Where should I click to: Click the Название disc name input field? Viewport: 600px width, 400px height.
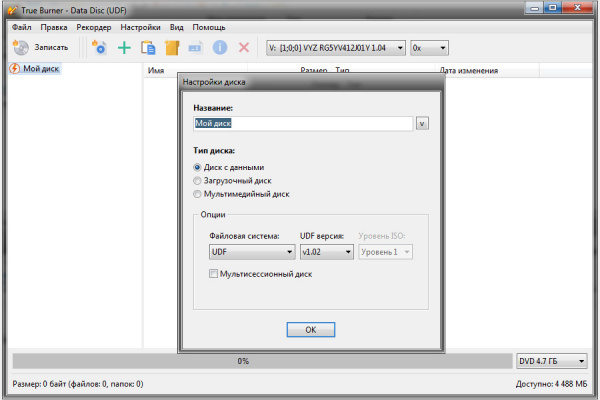[303, 124]
